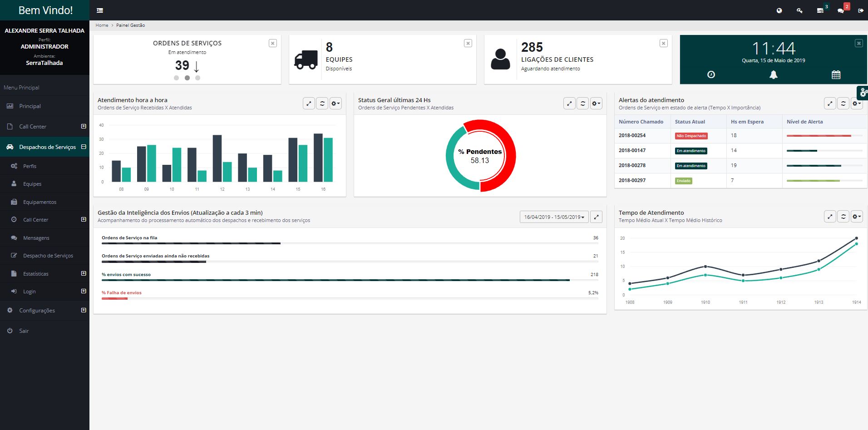Refresh the Atendimento hora a hora chart
Image resolution: width=868 pixels, height=430 pixels.
[x=322, y=104]
